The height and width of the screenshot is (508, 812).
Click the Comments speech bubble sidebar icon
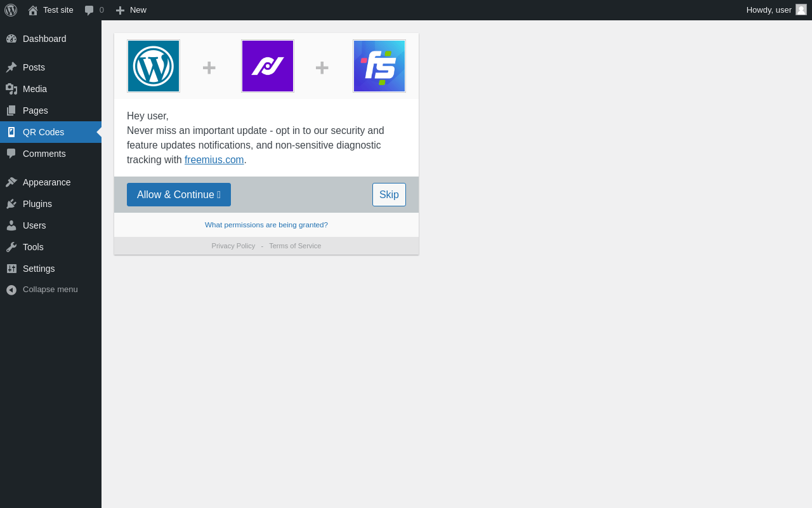point(11,154)
